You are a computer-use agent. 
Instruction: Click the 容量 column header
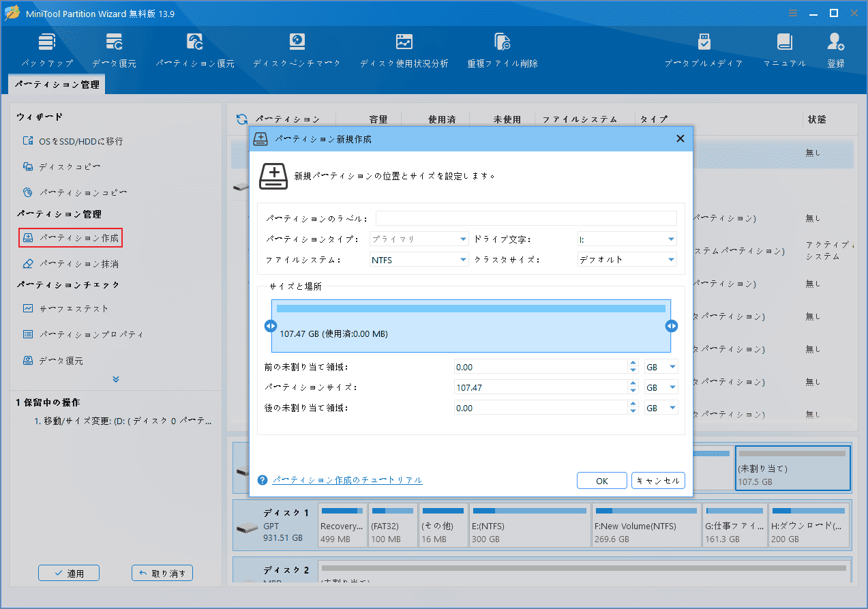tap(378, 119)
